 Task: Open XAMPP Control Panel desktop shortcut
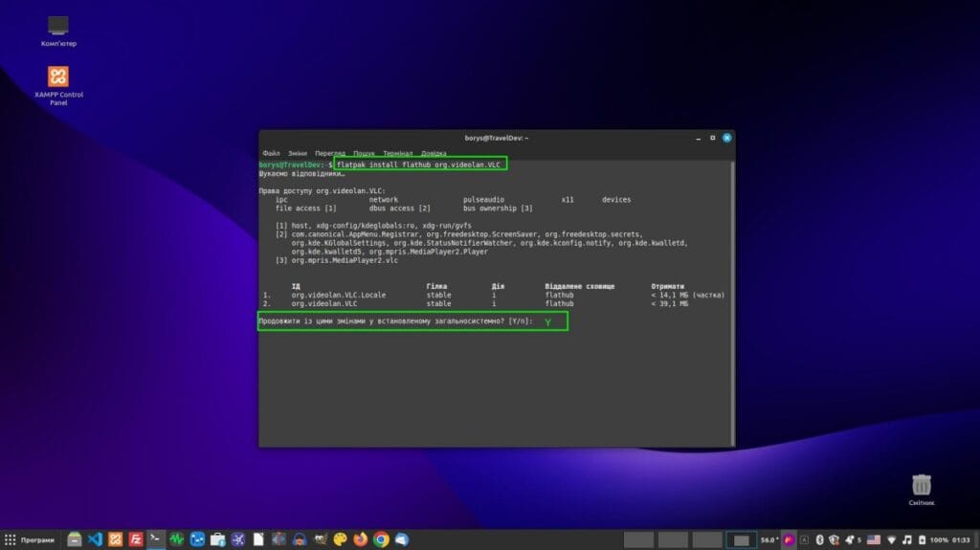click(58, 86)
